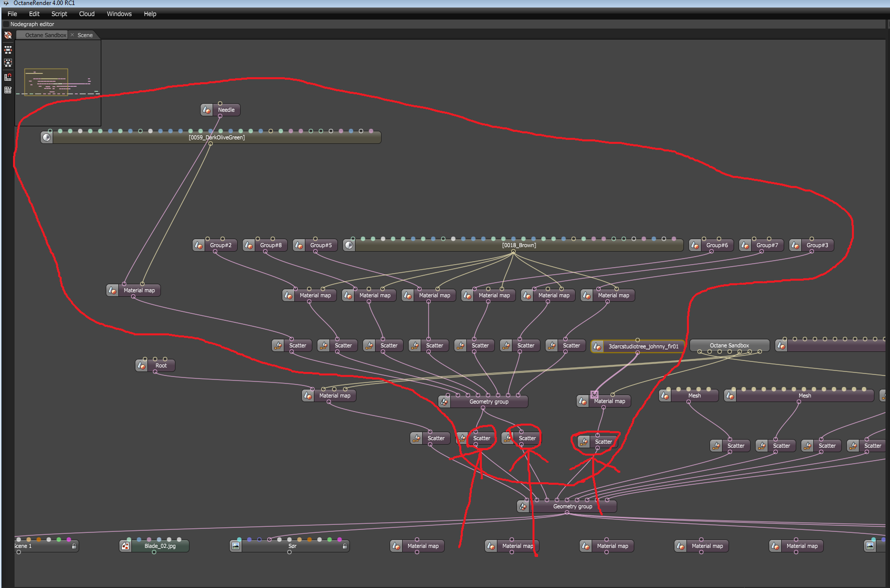Open the Help menu
Screen dimensions: 890x588
pyautogui.click(x=150, y=14)
